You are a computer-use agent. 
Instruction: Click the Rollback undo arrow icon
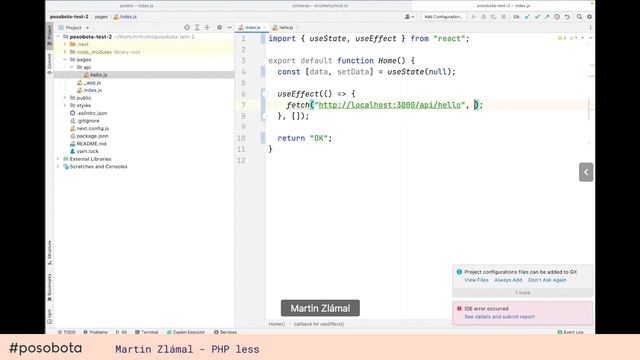click(x=567, y=17)
